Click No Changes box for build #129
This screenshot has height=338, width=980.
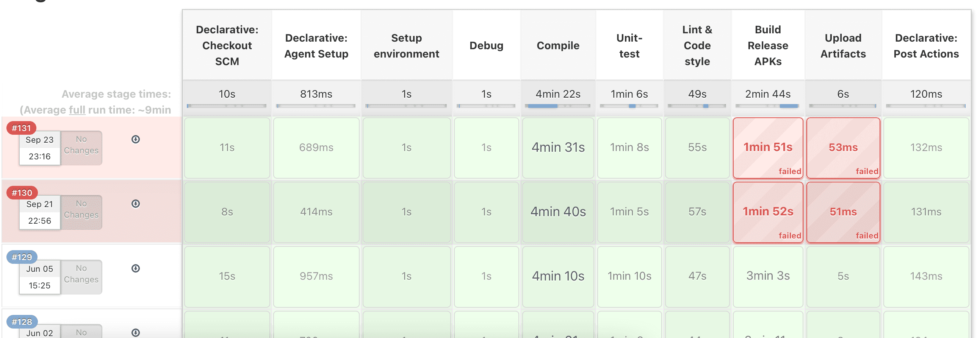click(81, 277)
